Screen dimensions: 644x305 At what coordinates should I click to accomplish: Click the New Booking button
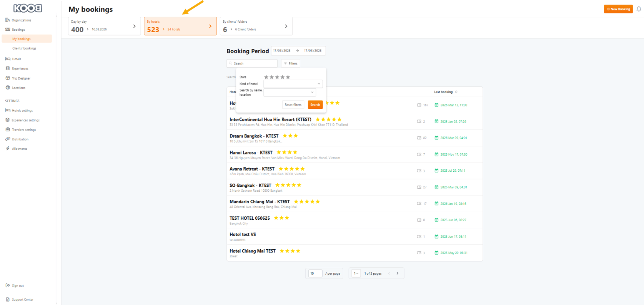(618, 9)
